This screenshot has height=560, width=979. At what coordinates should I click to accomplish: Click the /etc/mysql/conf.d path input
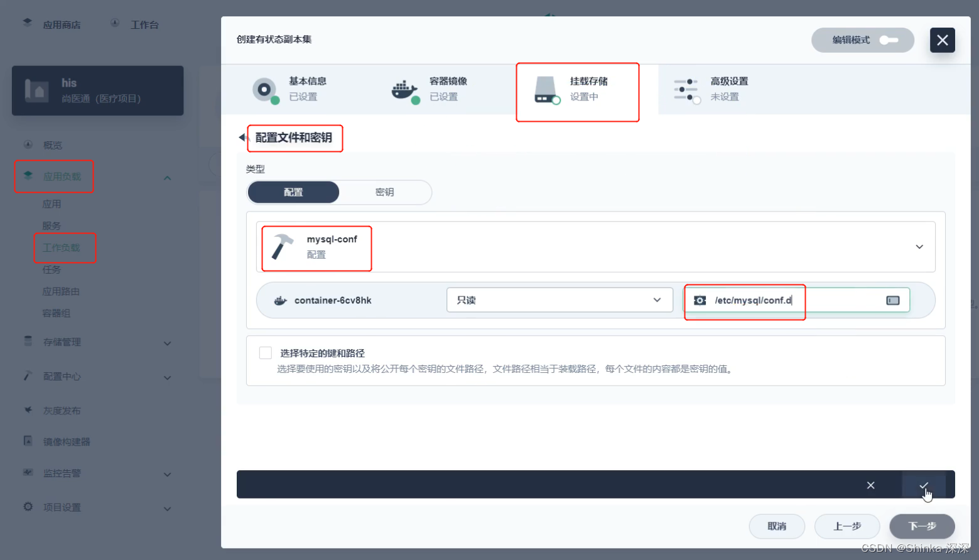click(x=796, y=300)
